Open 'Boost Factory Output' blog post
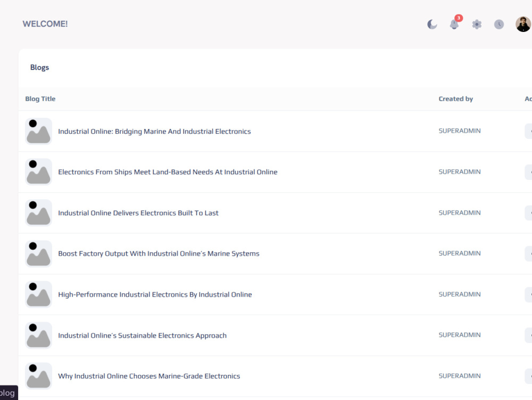532x400 pixels. [x=158, y=254]
